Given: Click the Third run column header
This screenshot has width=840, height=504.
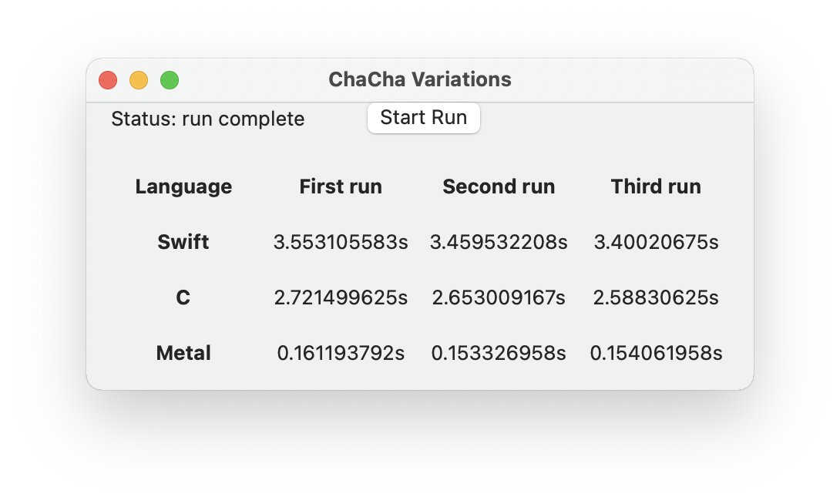Looking at the screenshot, I should click(656, 186).
